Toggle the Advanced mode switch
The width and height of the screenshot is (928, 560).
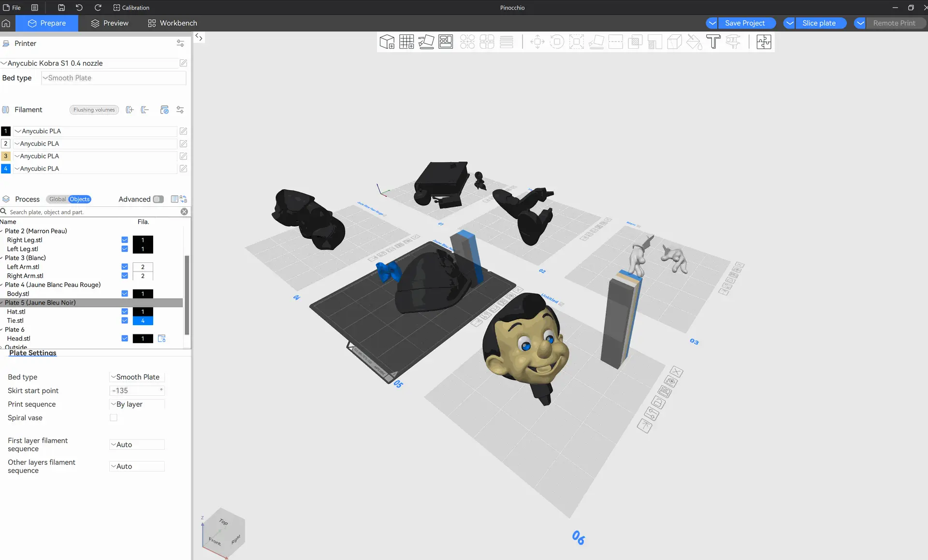click(158, 200)
